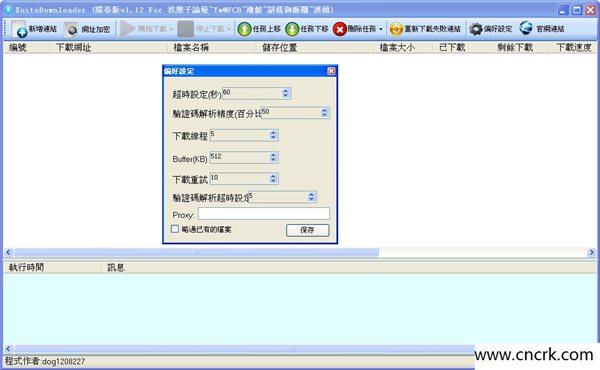Click the download list scrollbar left arrow

8,253
